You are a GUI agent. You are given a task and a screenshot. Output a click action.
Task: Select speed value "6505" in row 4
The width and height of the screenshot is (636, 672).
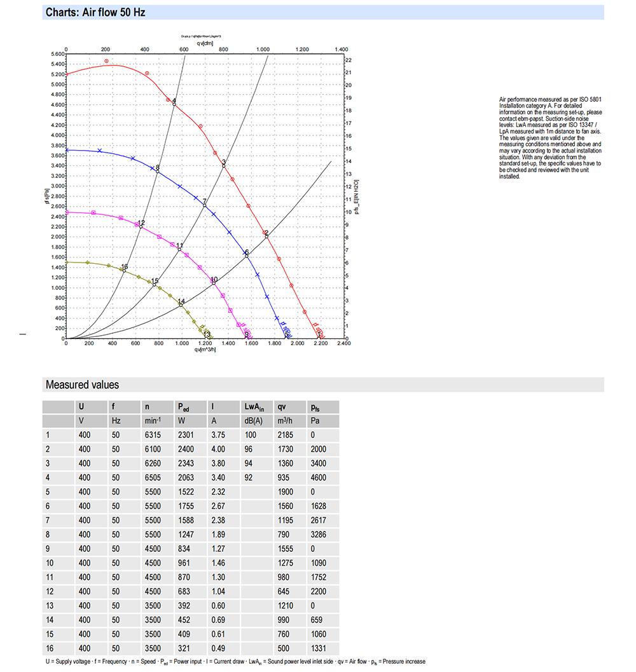pyautogui.click(x=153, y=477)
